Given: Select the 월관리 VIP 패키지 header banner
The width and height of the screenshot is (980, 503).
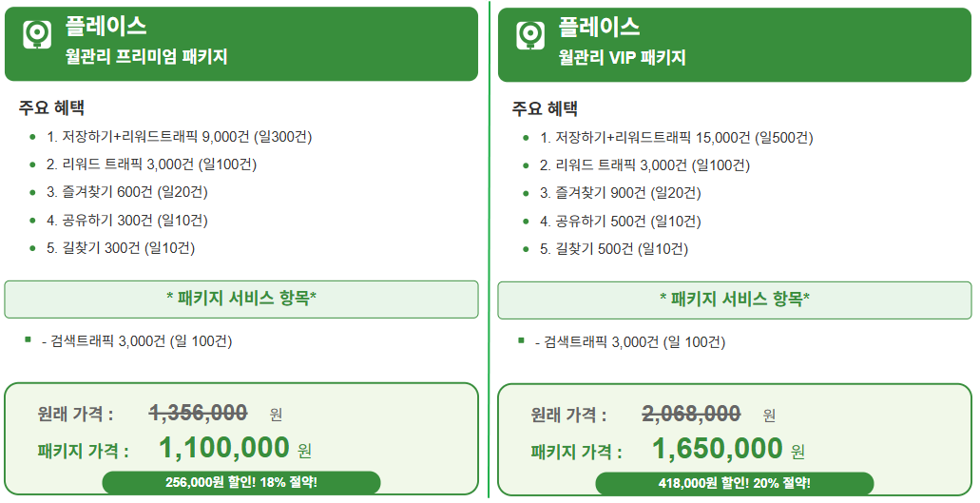Looking at the screenshot, I should [735, 45].
